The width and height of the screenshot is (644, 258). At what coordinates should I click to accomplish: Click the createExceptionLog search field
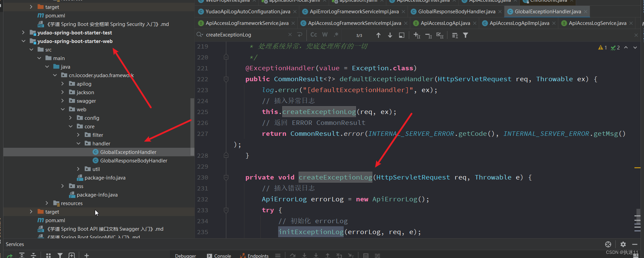[x=246, y=35]
